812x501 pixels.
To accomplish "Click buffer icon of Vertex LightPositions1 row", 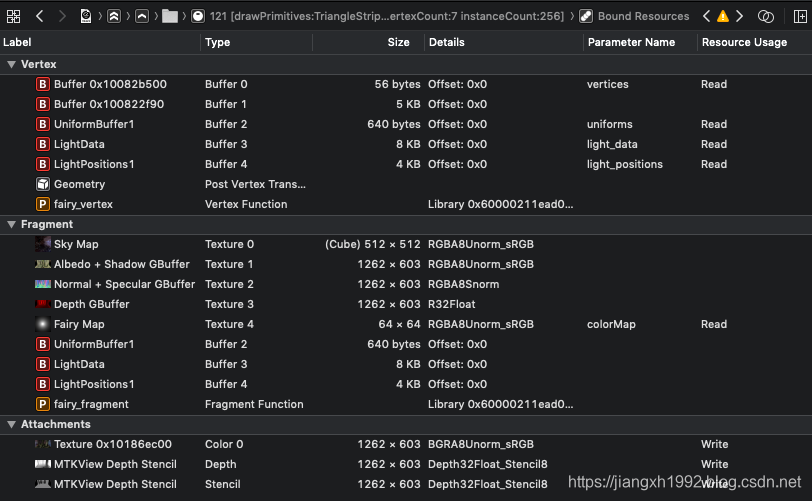I will (x=42, y=164).
